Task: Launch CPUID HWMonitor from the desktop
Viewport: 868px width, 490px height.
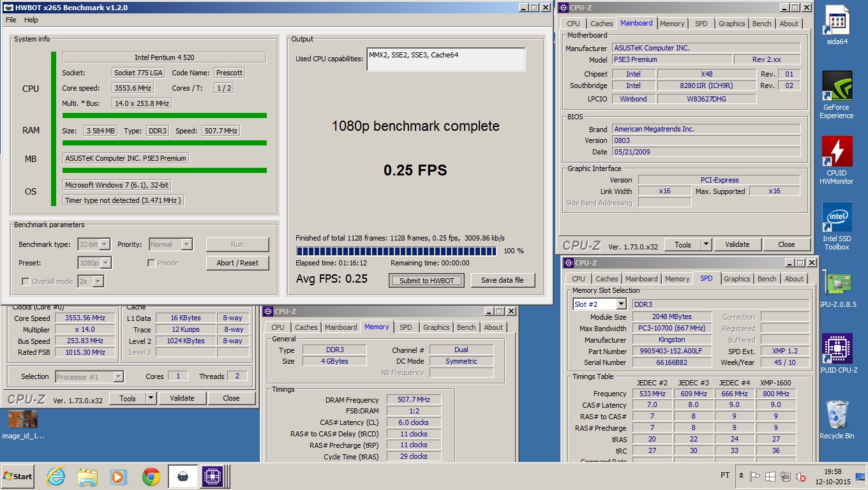Action: click(x=837, y=160)
